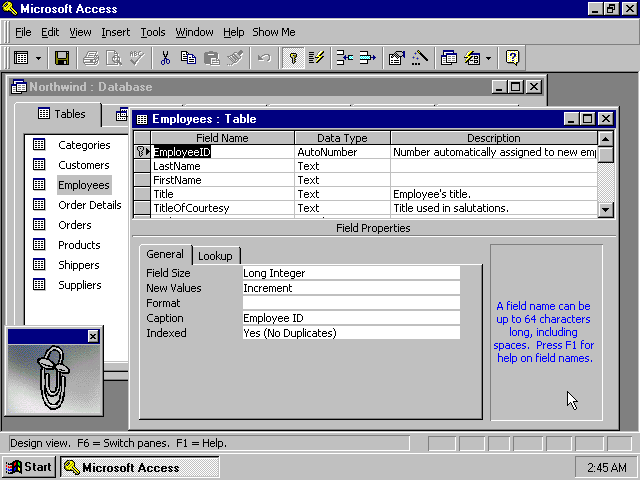Select the Format Painter brush icon

pos(235,58)
